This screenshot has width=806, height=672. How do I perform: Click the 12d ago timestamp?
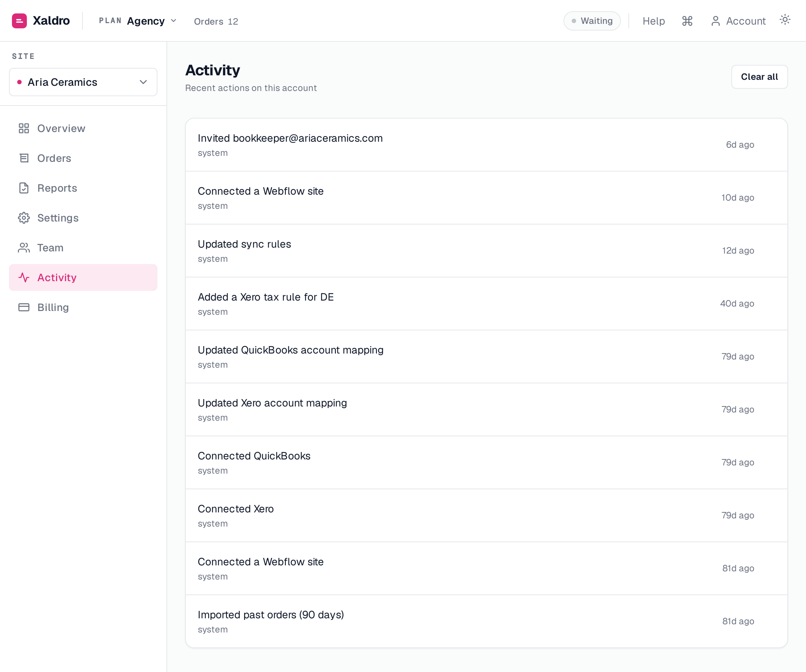coord(738,251)
